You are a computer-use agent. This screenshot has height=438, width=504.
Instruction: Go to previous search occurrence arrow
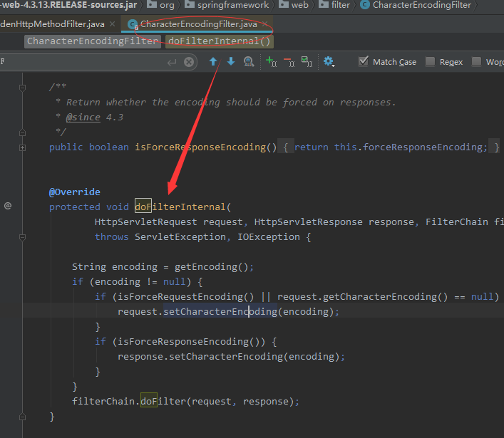pos(213,61)
